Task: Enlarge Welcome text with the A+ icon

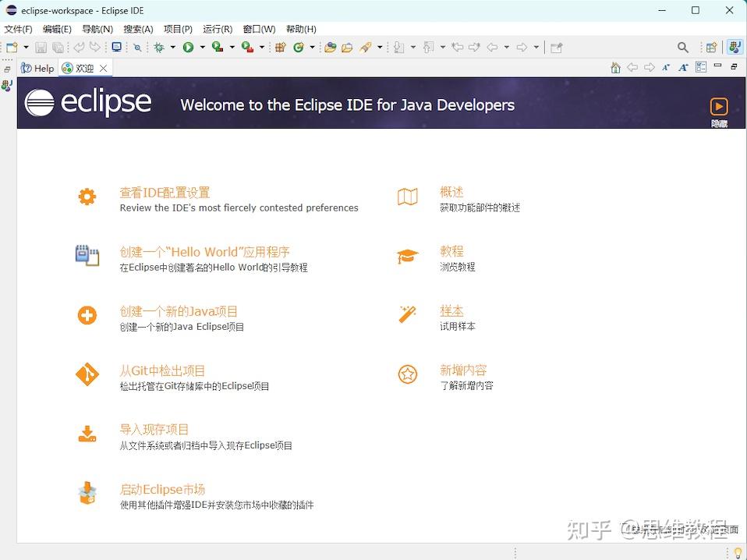Action: 682,68
